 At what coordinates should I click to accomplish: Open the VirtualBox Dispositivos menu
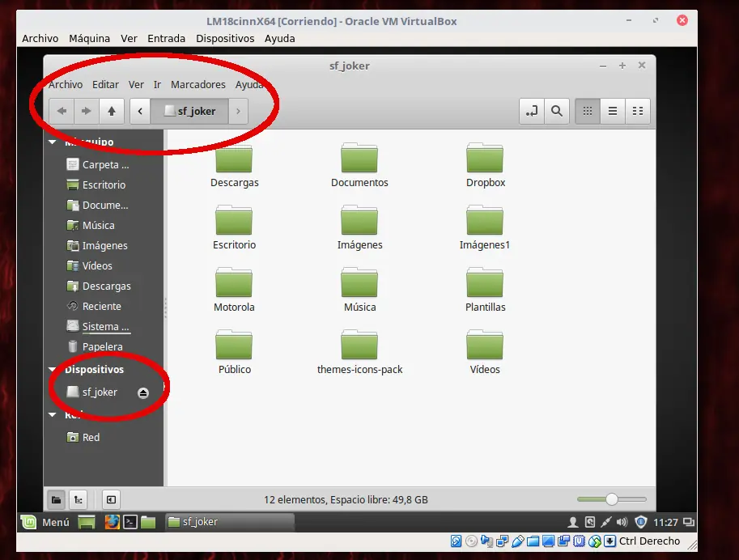(225, 39)
